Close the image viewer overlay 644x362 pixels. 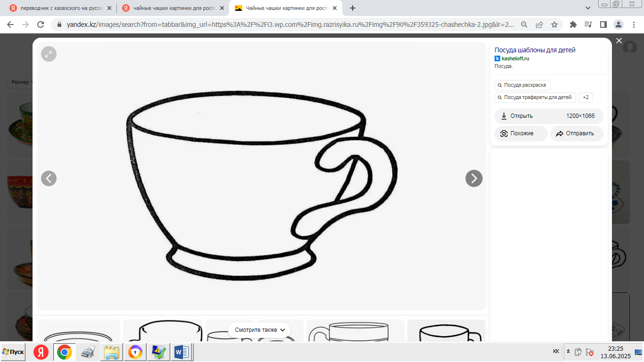(619, 41)
